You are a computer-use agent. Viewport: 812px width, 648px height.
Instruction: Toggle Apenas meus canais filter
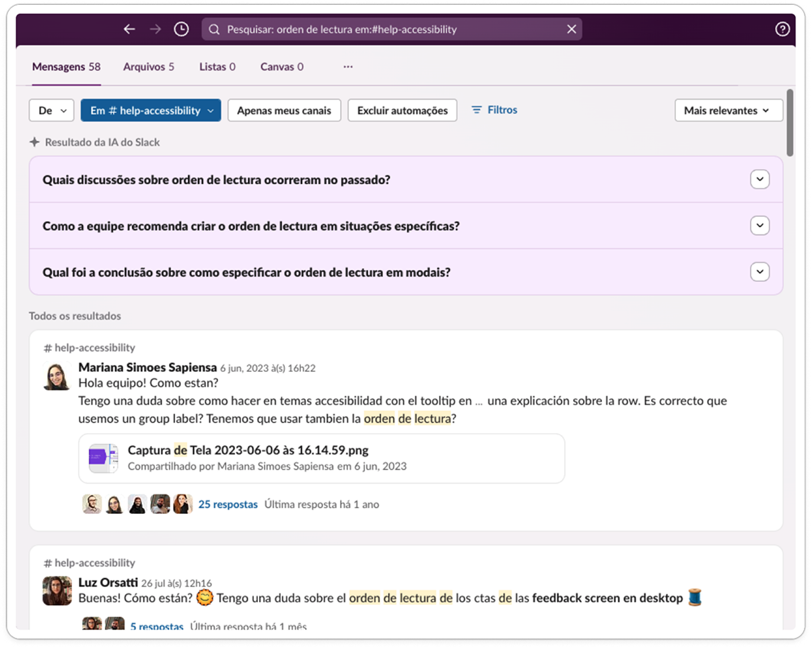(x=284, y=110)
